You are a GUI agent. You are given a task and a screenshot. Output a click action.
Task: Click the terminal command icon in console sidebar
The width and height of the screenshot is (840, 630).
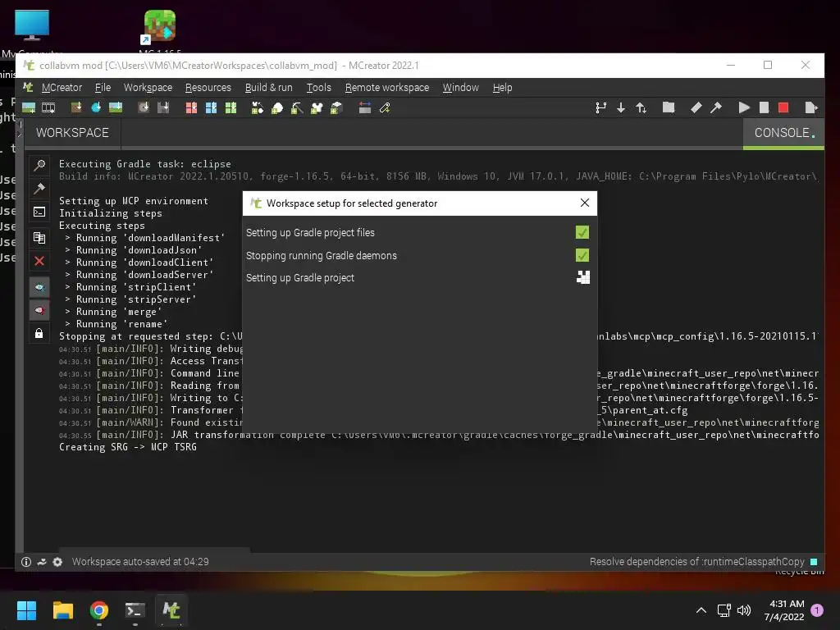[x=39, y=212]
